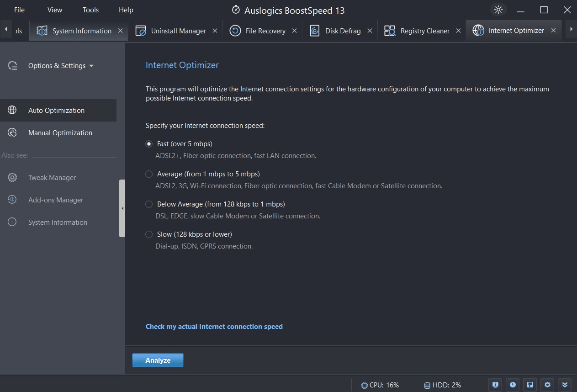Viewport: 577px width, 392px height.
Task: Collapse the left sidebar panel arrow
Action: pos(122,208)
